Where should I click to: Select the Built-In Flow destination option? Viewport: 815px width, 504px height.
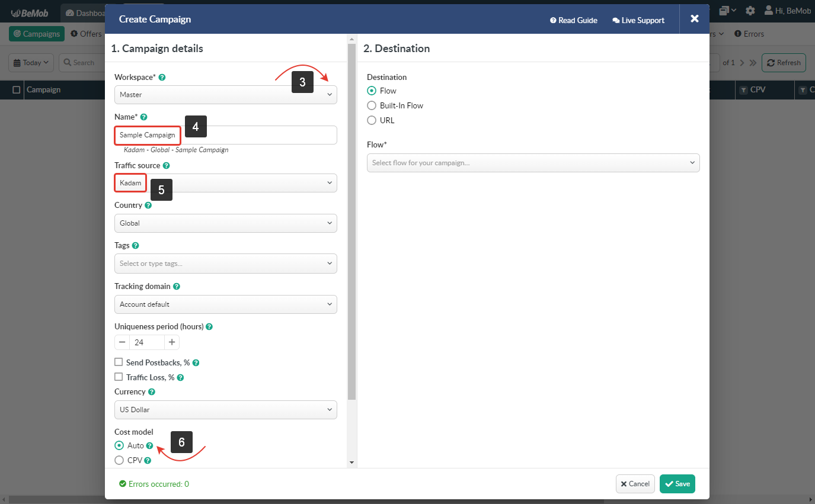372,105
